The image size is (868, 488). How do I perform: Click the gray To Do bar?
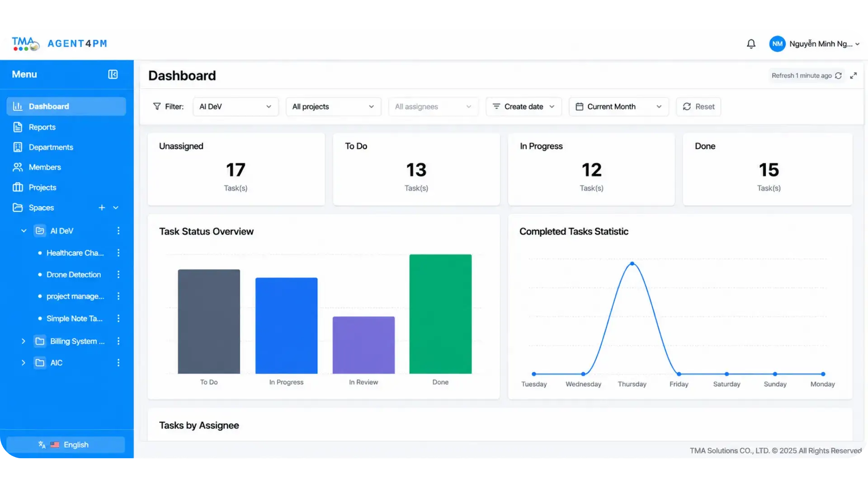209,322
